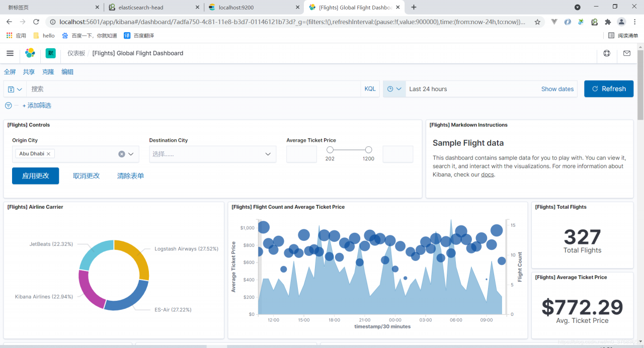Close the localhost:9200 tab
This screenshot has width=644, height=348.
pos(298,8)
